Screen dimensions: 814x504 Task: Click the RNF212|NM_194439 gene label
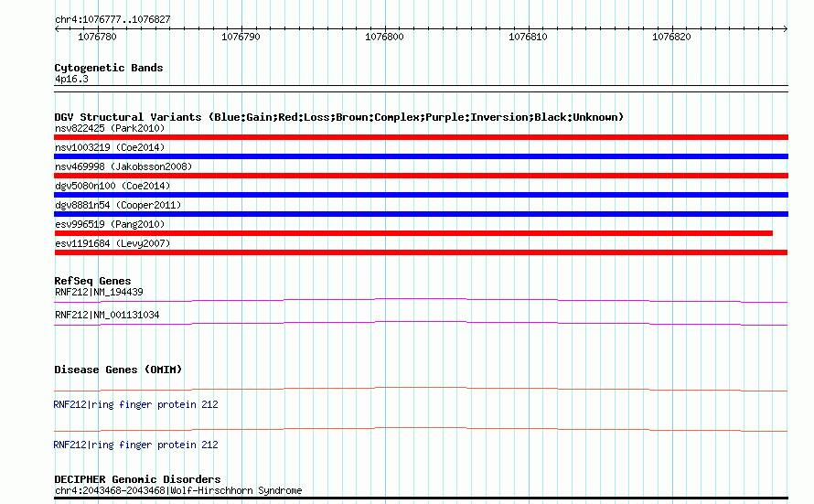[x=99, y=292]
